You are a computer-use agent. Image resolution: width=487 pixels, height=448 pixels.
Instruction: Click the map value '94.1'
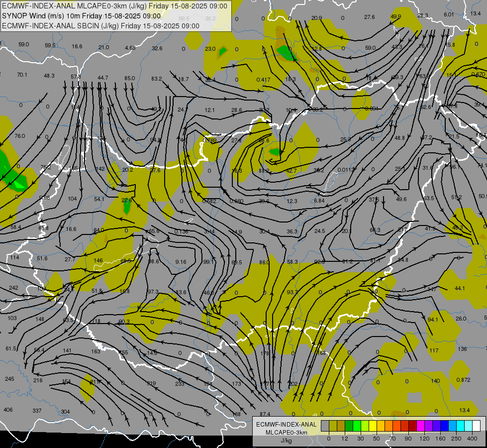click(433, 320)
